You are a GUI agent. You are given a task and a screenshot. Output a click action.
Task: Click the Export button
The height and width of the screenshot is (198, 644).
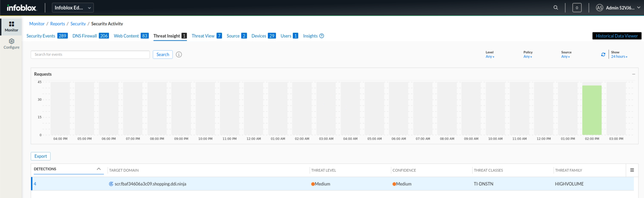40,156
